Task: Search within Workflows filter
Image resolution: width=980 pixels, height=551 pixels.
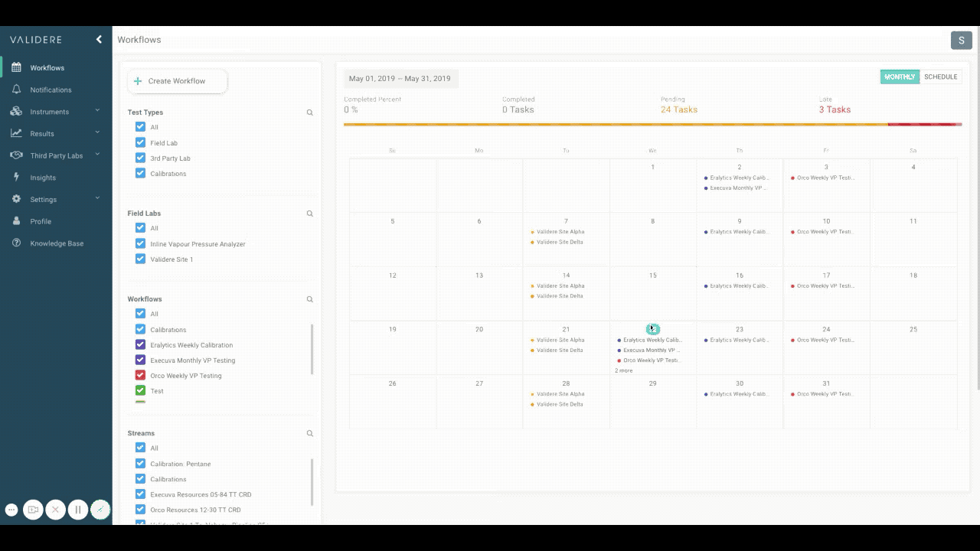Action: pos(310,299)
